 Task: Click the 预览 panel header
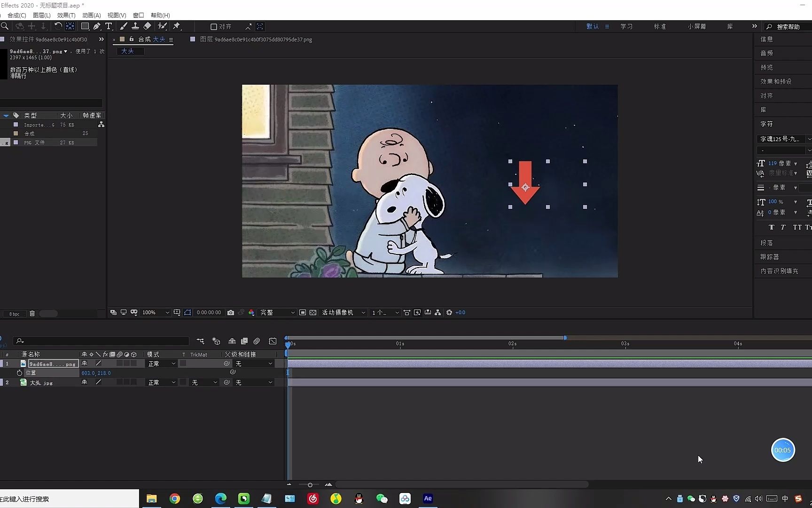point(767,67)
